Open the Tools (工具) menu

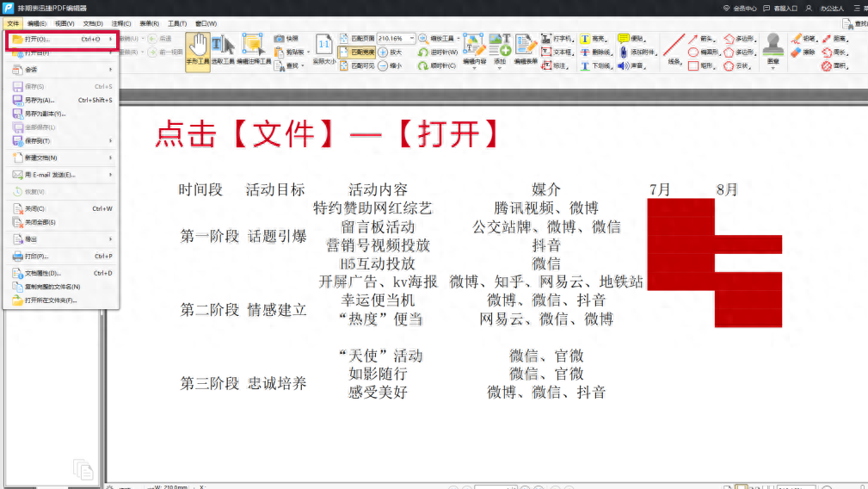click(177, 24)
